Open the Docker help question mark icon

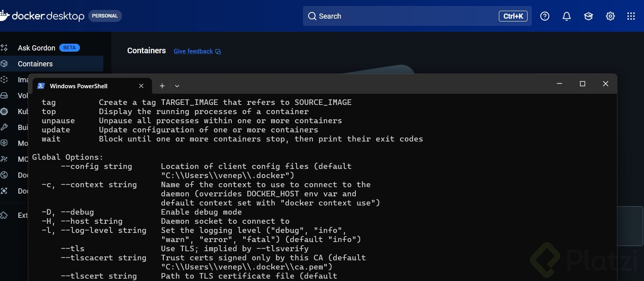pyautogui.click(x=545, y=16)
